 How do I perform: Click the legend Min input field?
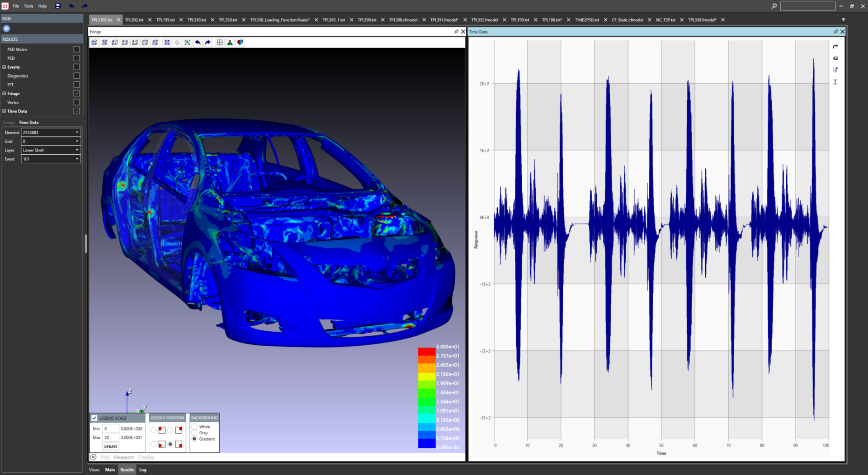pos(111,428)
